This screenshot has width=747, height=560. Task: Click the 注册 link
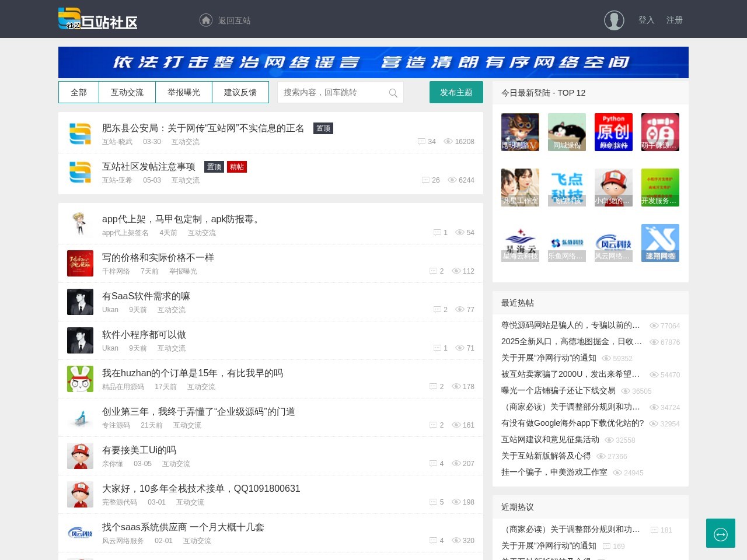click(675, 20)
